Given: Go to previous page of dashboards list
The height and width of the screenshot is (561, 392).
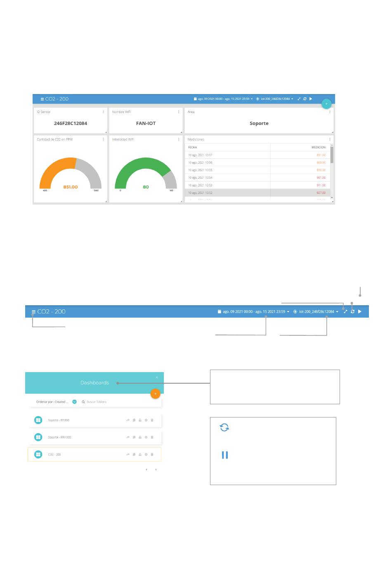Looking at the screenshot, I should (x=146, y=469).
